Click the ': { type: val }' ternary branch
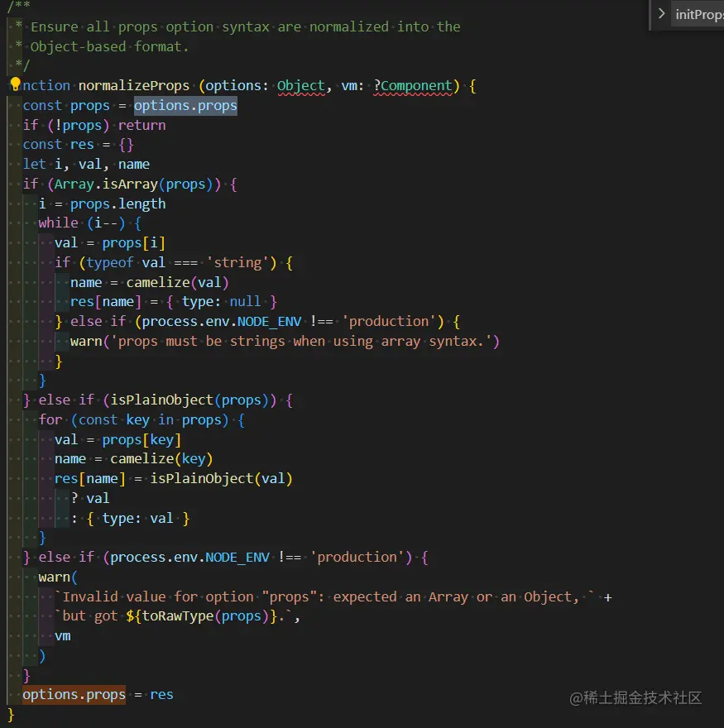The image size is (724, 728). point(130,519)
